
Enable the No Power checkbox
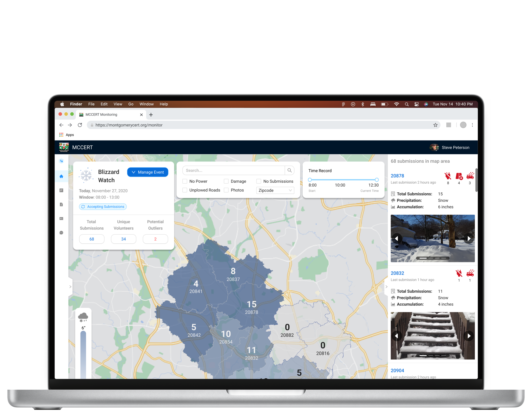(x=185, y=181)
